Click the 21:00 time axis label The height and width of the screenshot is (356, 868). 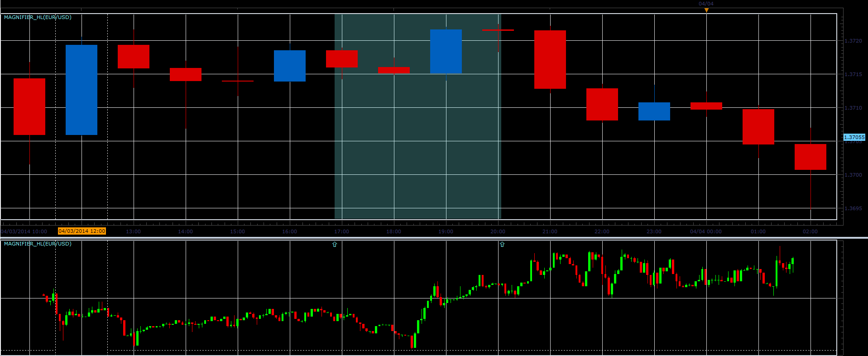point(550,231)
